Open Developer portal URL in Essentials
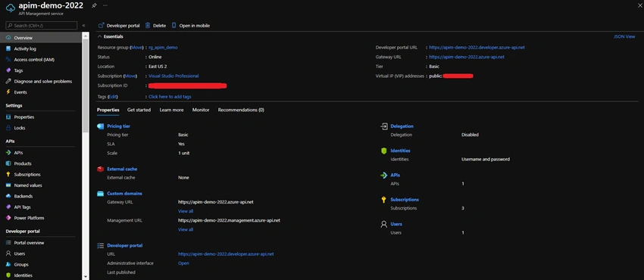The height and width of the screenshot is (280, 644). point(477,48)
